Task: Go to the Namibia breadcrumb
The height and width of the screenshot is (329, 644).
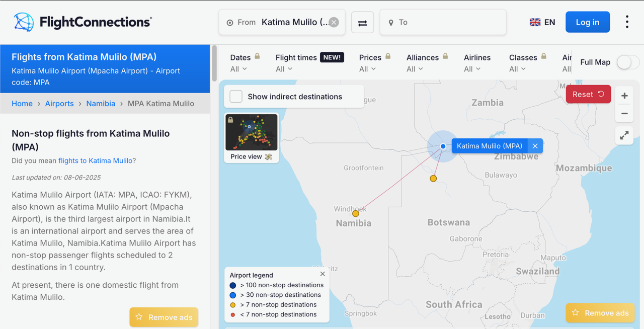Action: click(101, 104)
